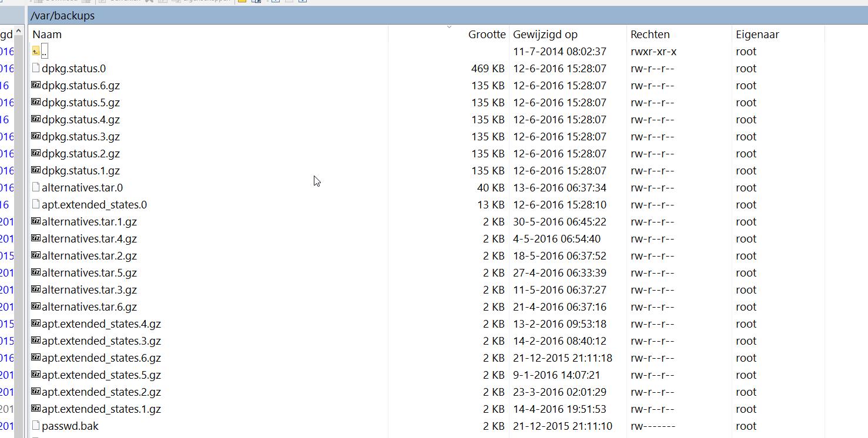Click the rw------- permissions of passwd.bak
The image size is (868, 438).
[x=653, y=426]
